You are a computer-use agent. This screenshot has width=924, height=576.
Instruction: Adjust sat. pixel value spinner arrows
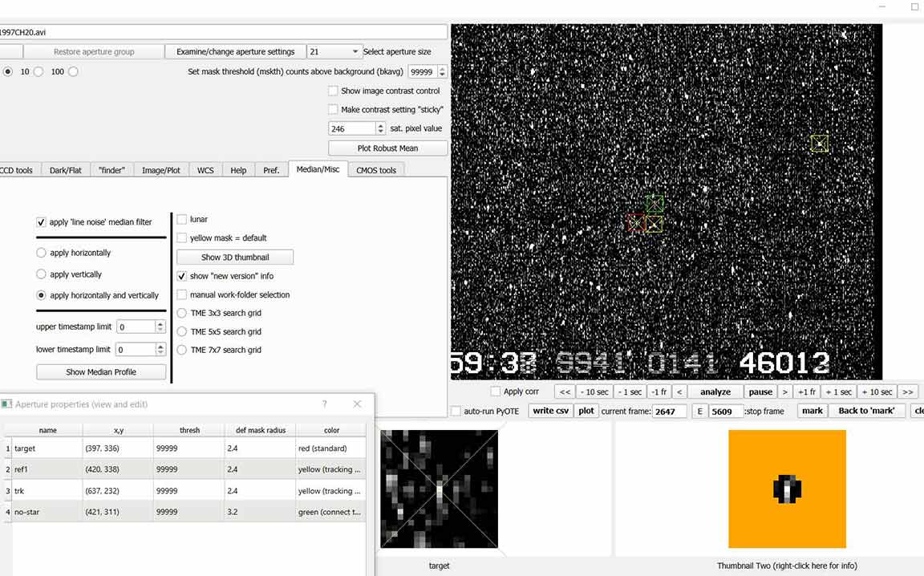click(380, 128)
